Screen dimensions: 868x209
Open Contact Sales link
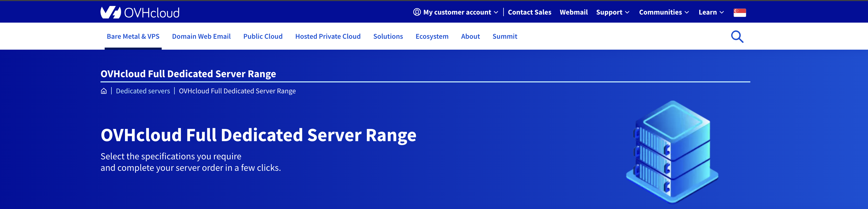529,12
